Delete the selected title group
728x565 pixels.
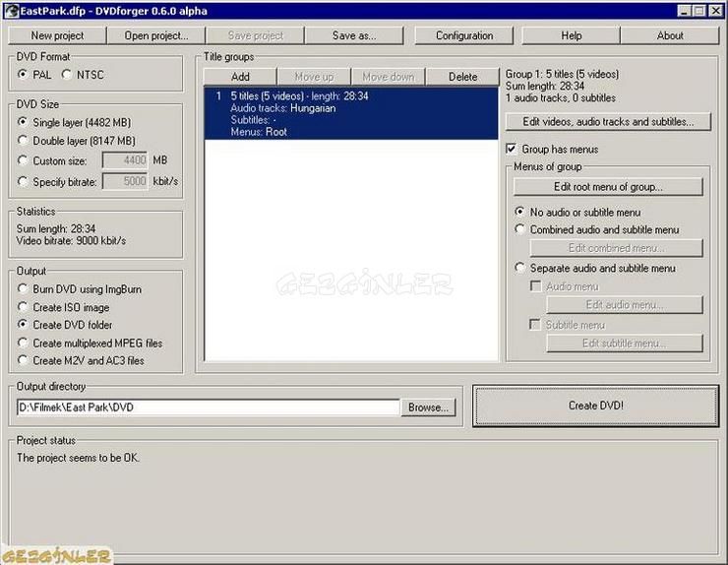pyautogui.click(x=462, y=77)
